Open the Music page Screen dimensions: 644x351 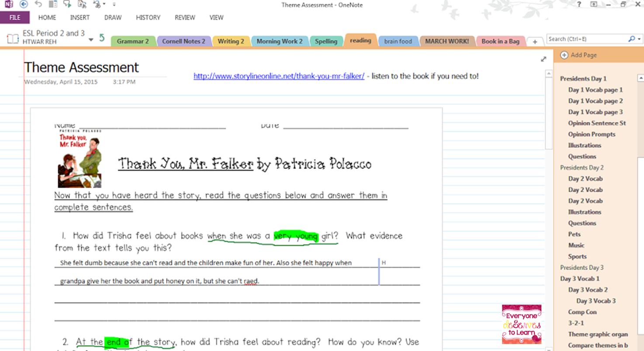(576, 245)
